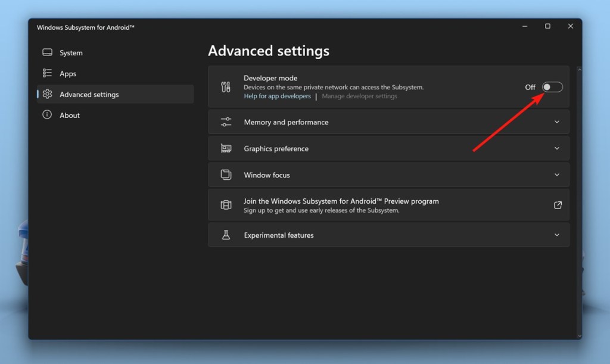Click Manage developer settings link

[x=359, y=96]
